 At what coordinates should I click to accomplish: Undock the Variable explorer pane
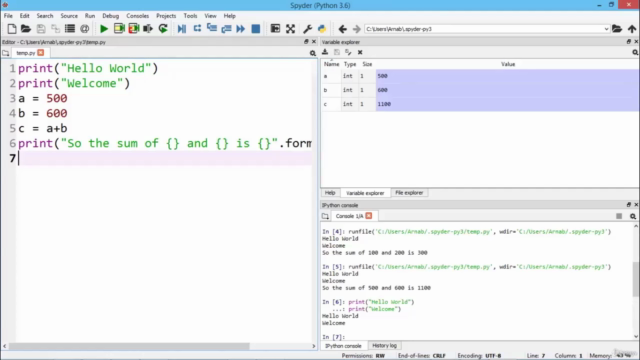tap(629, 42)
